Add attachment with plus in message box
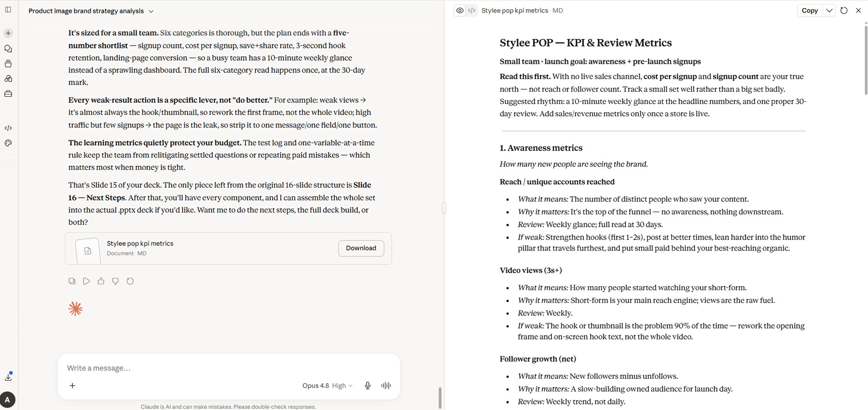Screen dimensions: 868x410 72,386
